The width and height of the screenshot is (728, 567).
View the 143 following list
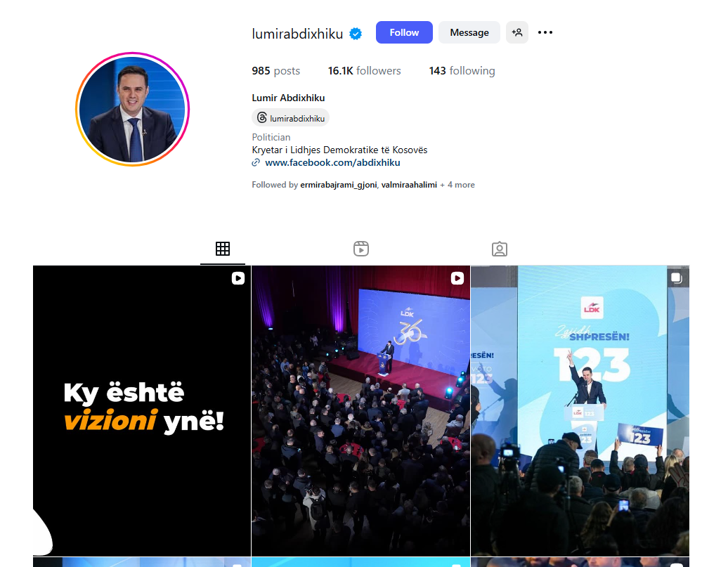[x=462, y=70]
